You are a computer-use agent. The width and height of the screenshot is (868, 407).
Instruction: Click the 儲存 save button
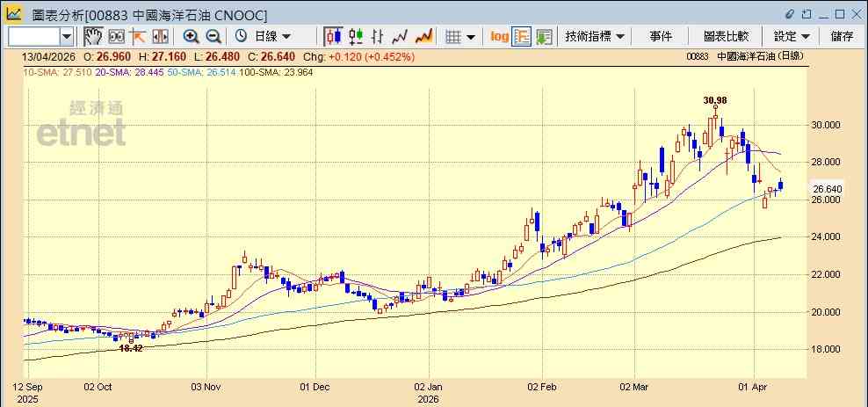point(842,37)
